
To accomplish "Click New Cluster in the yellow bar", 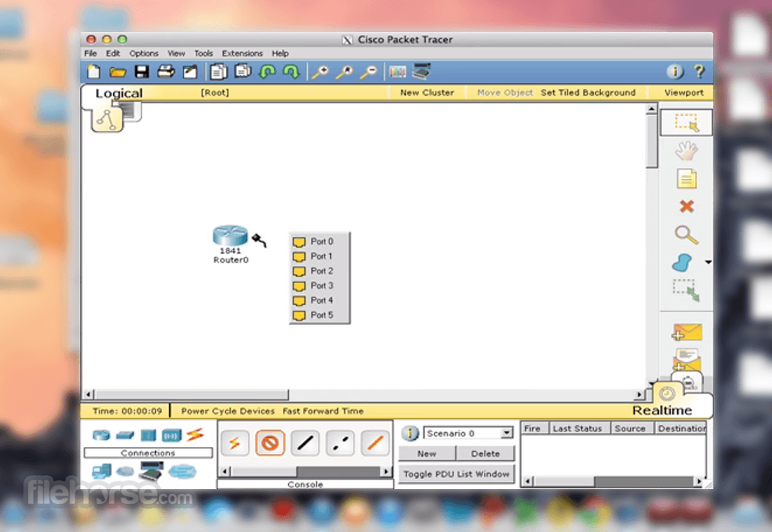I will point(427,93).
